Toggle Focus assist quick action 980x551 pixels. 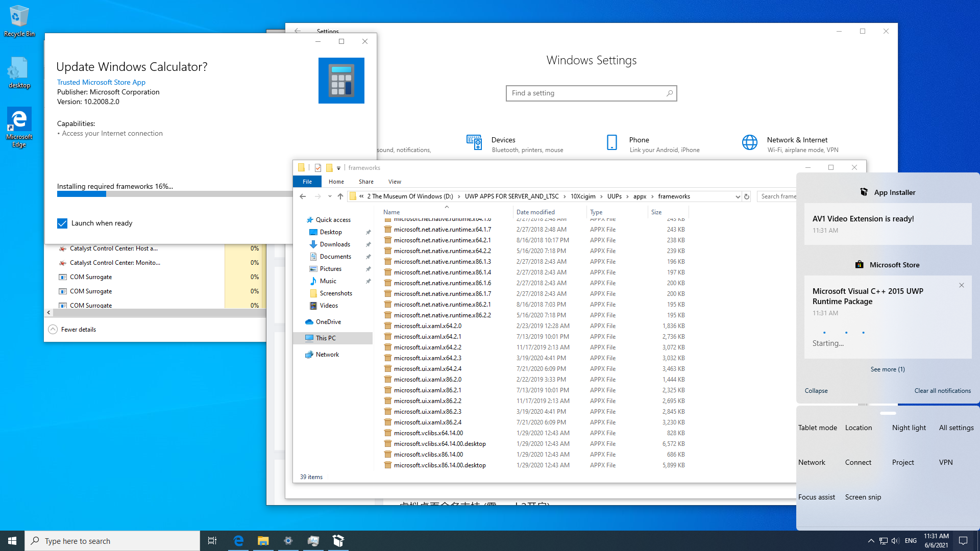[817, 497]
